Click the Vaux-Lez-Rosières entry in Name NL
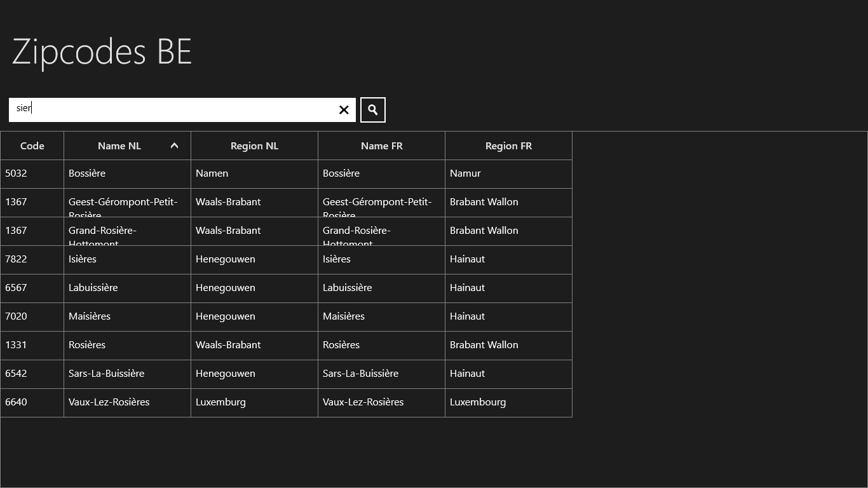 click(109, 402)
